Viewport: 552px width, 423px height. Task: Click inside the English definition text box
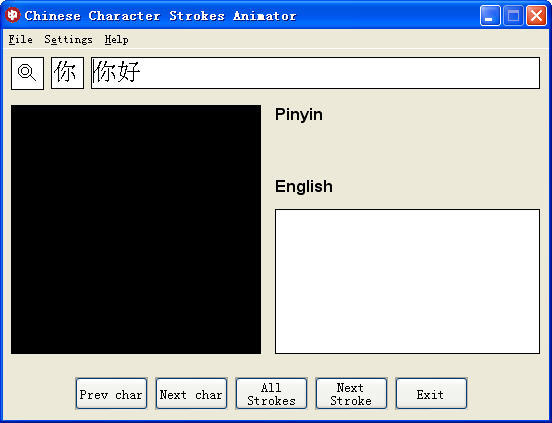pos(407,282)
